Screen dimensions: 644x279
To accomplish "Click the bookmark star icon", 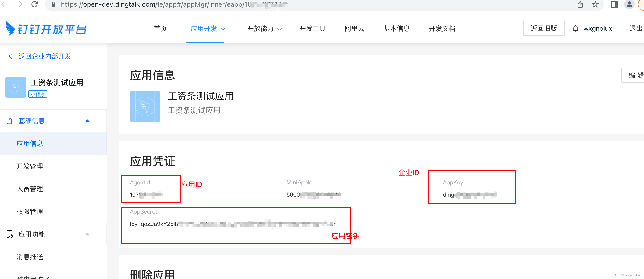I will [x=595, y=4].
